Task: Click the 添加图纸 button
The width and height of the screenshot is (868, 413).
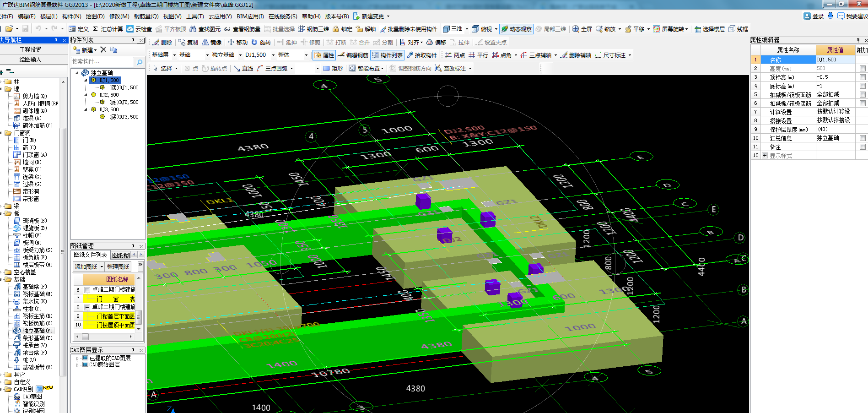Action: (86, 266)
